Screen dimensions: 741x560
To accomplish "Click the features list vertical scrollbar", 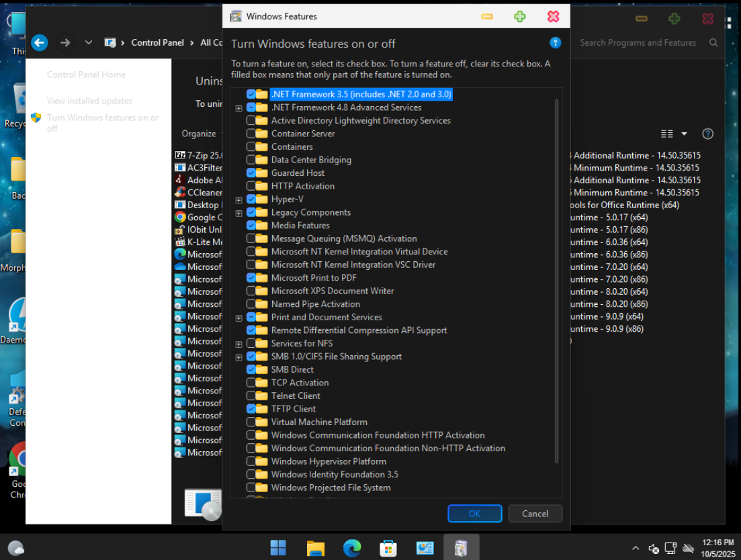I will [556, 282].
